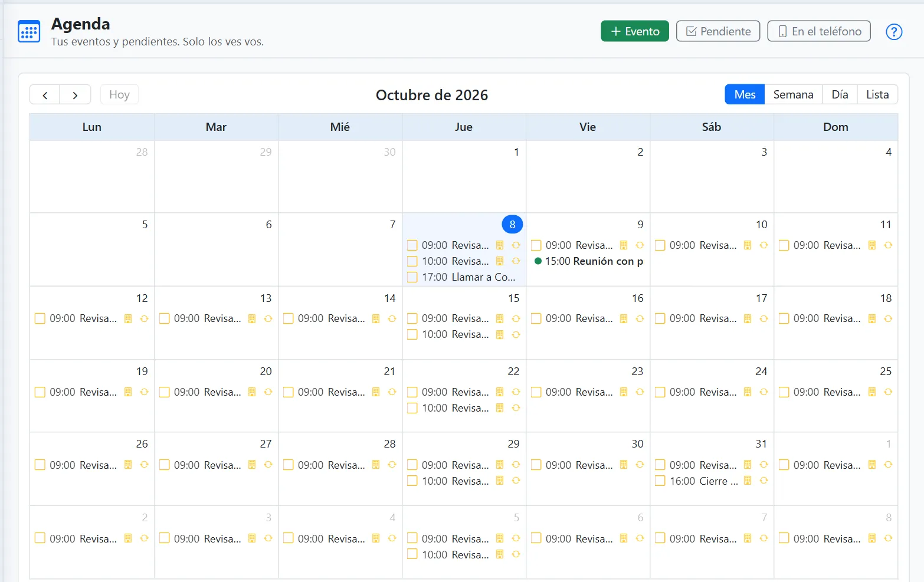Go to the previous month
Image resolution: width=924 pixels, height=582 pixels.
tap(45, 95)
